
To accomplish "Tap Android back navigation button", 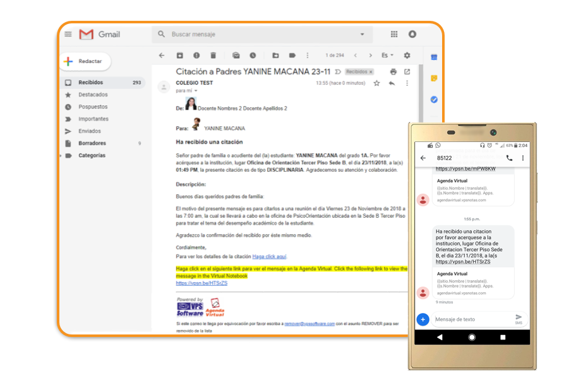I will pos(440,337).
